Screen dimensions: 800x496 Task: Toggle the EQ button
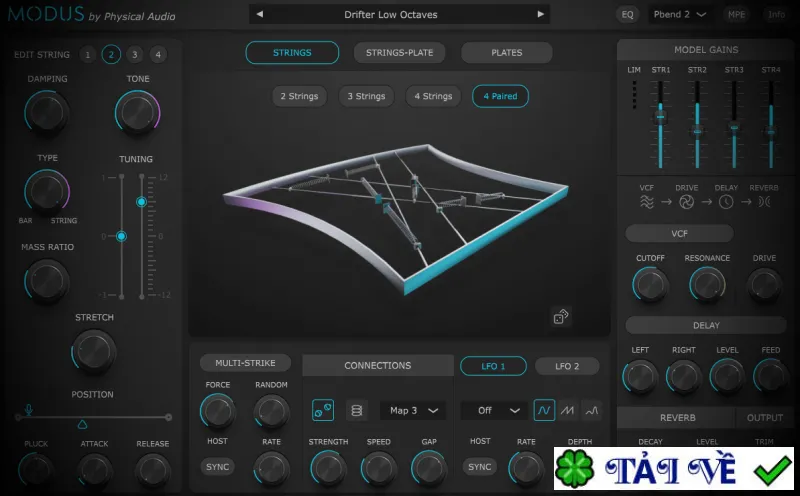(628, 14)
